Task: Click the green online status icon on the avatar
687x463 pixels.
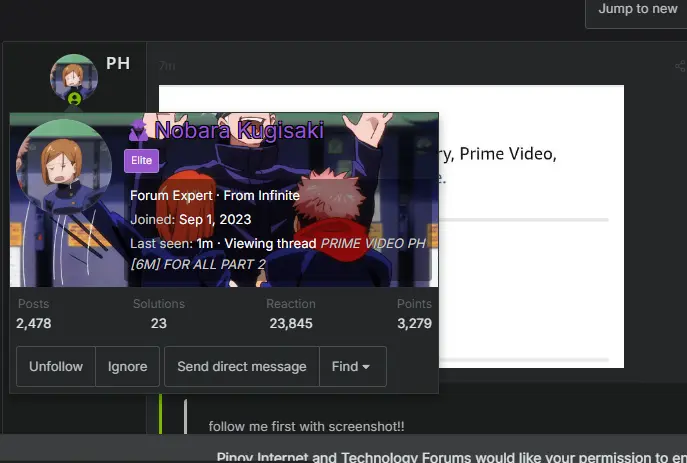Action: 74,99
